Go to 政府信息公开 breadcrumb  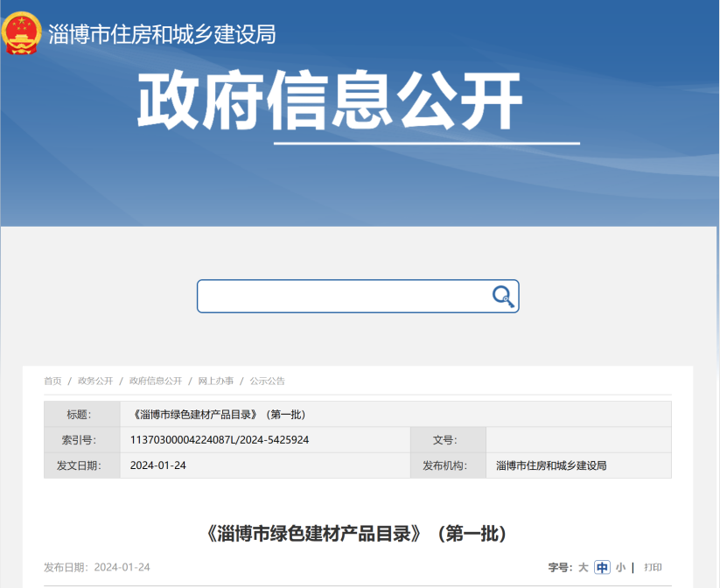(155, 381)
